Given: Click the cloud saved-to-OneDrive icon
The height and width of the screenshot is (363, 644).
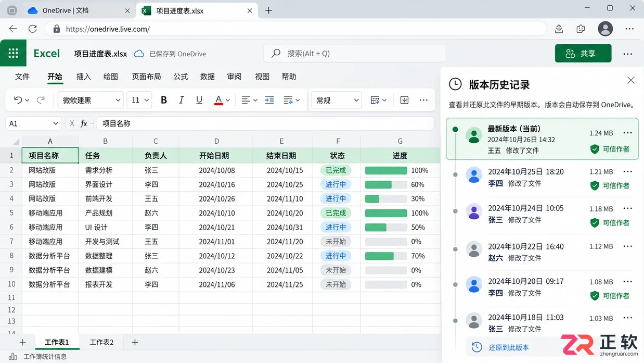Looking at the screenshot, I should (139, 54).
